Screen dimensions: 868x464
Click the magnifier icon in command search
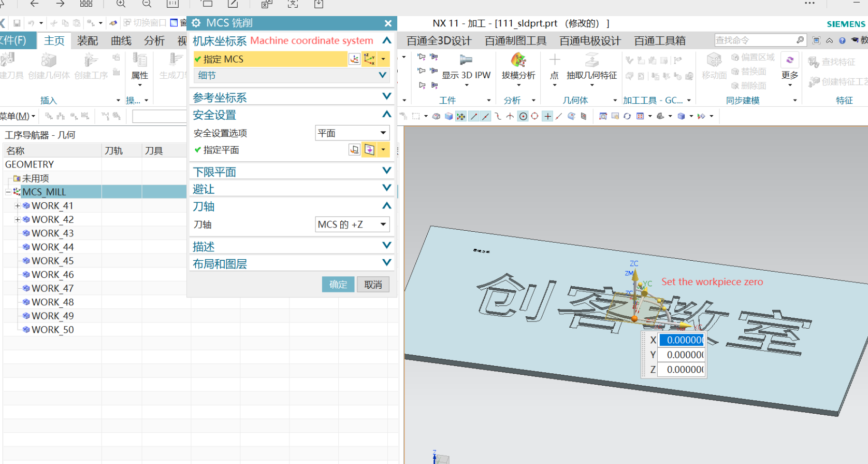[x=800, y=40]
